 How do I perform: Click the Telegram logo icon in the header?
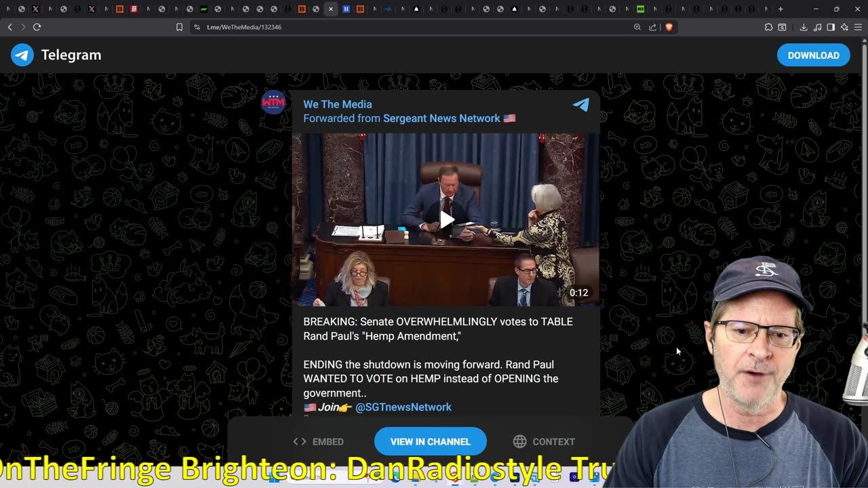22,55
